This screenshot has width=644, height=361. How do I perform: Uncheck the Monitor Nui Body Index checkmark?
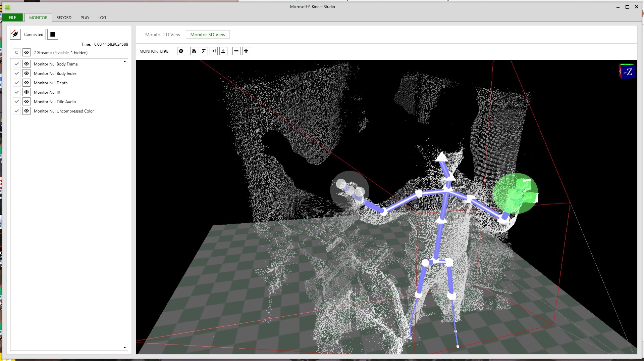point(16,73)
